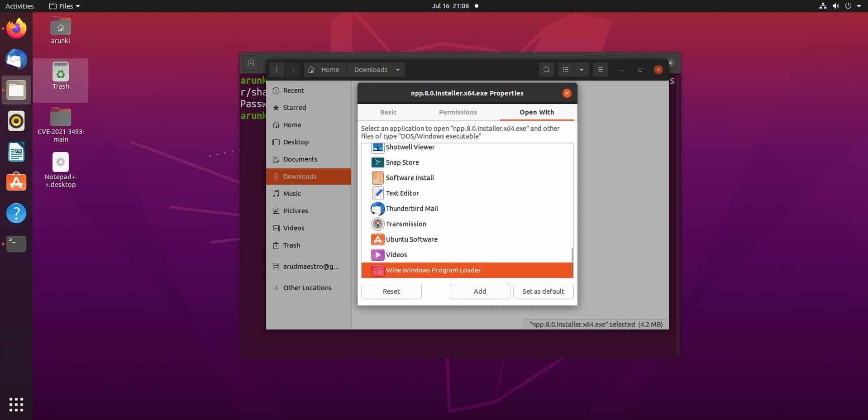Close the Properties dialog
868x420 pixels.
click(x=567, y=93)
